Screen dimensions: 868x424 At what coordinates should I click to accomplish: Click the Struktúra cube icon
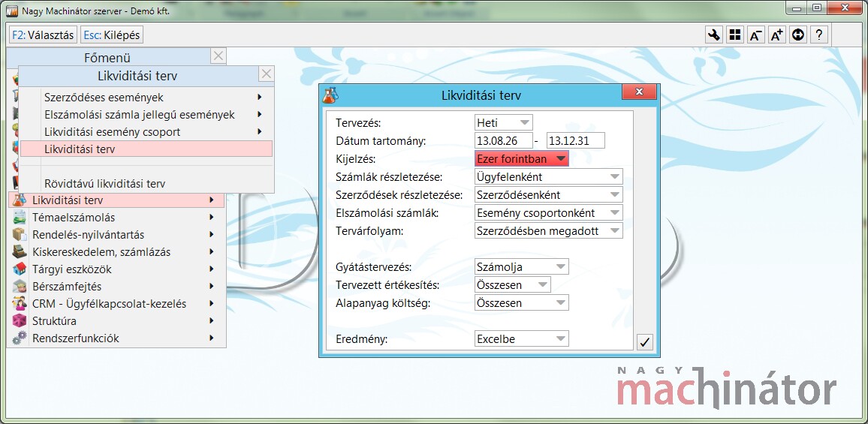tap(20, 320)
